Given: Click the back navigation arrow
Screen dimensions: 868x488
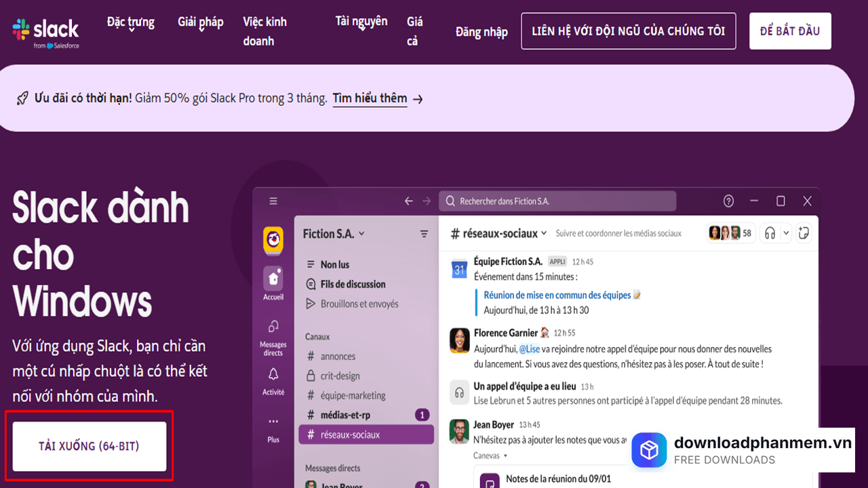Looking at the screenshot, I should [x=408, y=201].
